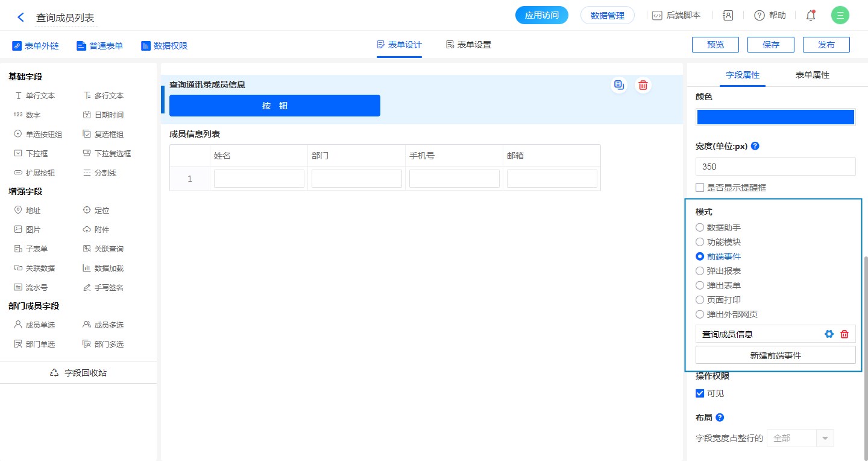Viewport: 868px width, 461px height.
Task: Uncheck the 可见 permission checkbox
Action: pos(700,393)
